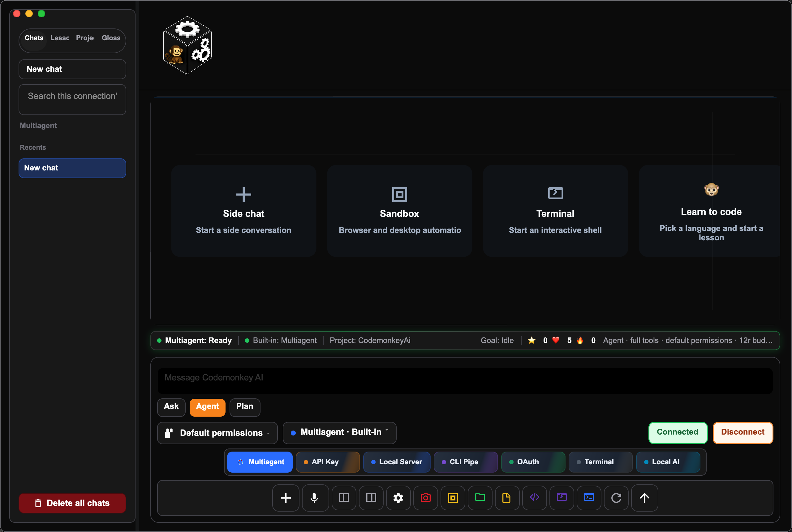
Task: Click the Codemonkey cube logo
Action: click(187, 45)
